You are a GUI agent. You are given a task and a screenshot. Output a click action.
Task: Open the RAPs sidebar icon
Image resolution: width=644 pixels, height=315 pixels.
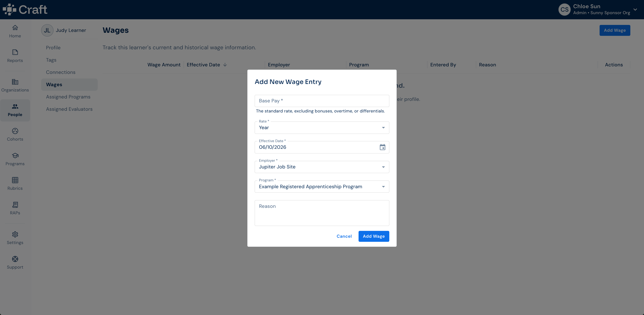pyautogui.click(x=15, y=205)
